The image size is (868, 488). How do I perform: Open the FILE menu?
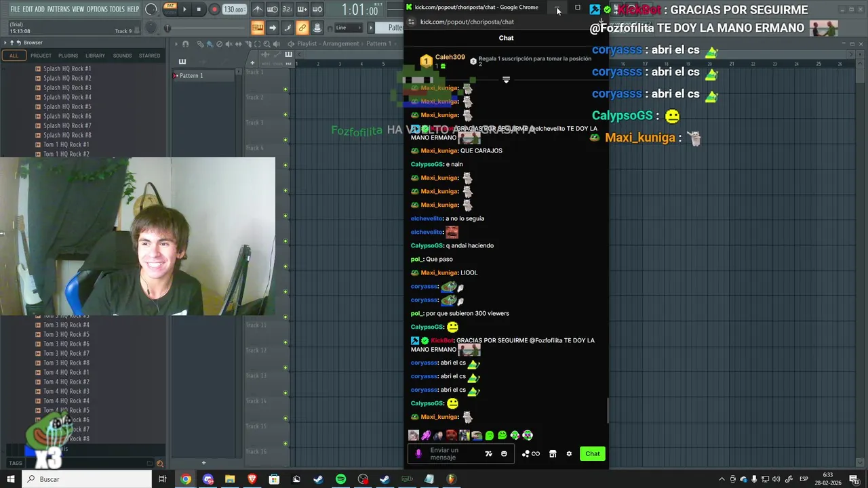click(15, 9)
